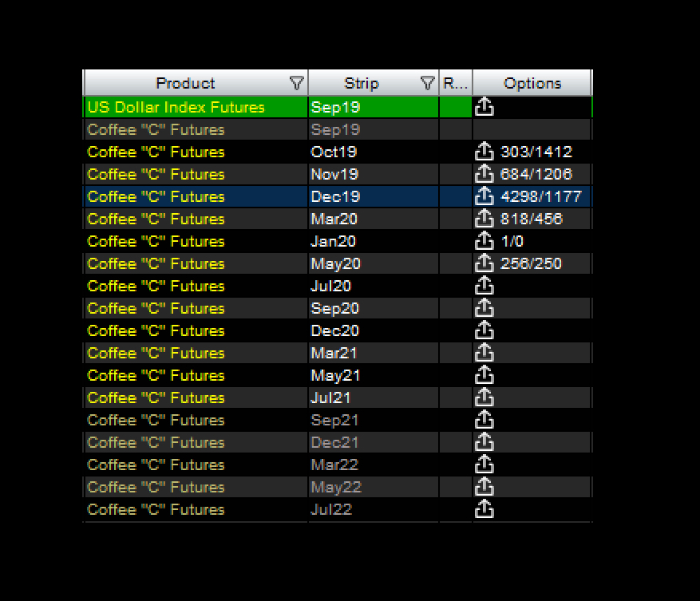The height and width of the screenshot is (601, 700).
Task: Open options icon in Sep20 row
Action: point(484,307)
